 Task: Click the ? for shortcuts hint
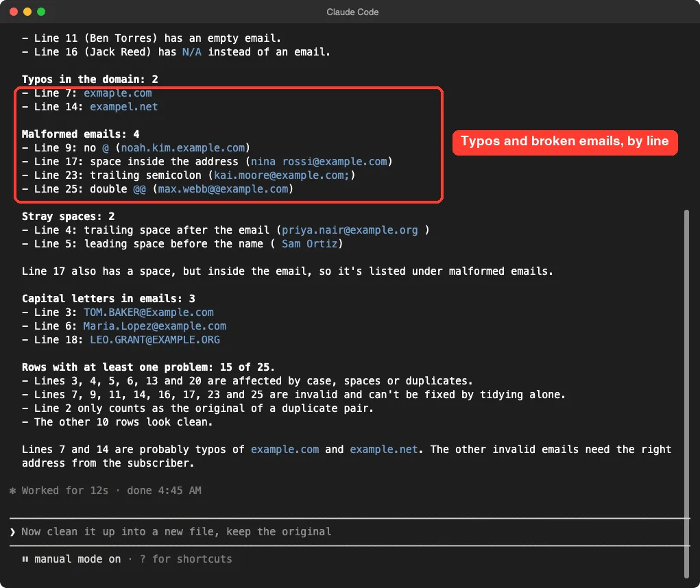click(186, 559)
